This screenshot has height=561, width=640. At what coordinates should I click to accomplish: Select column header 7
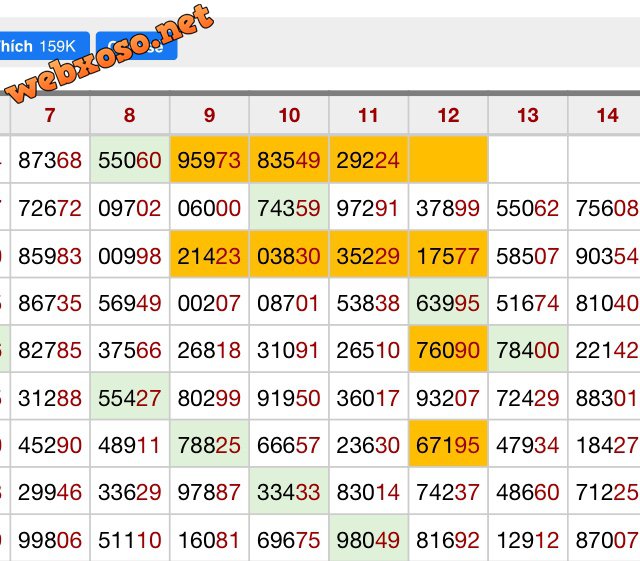click(x=50, y=115)
